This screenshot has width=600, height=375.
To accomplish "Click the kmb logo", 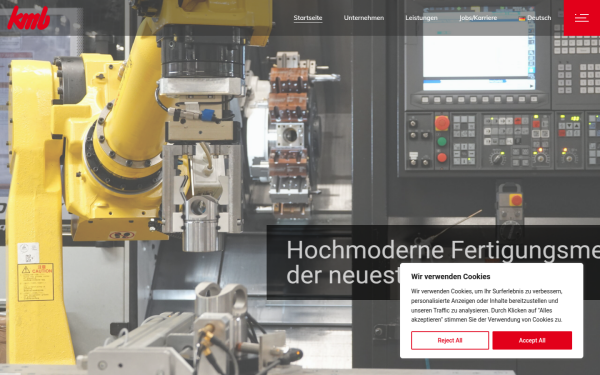I will coord(28,18).
